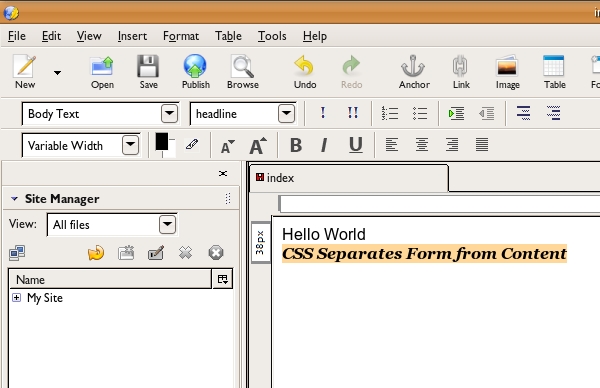
Task: Click the black foreground color swatch
Action: [161, 142]
